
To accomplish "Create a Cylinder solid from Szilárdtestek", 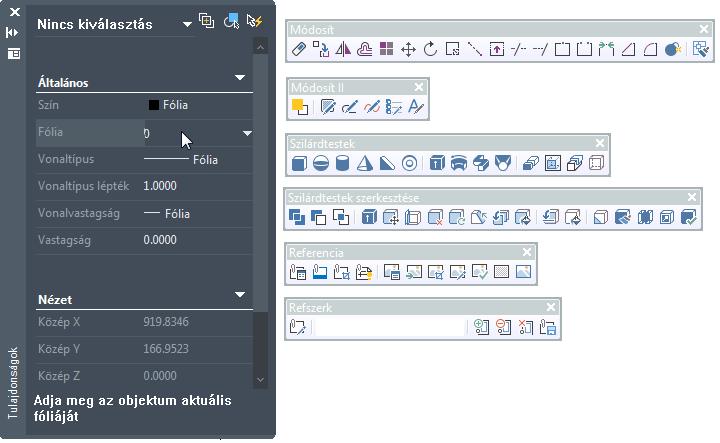I will (343, 163).
